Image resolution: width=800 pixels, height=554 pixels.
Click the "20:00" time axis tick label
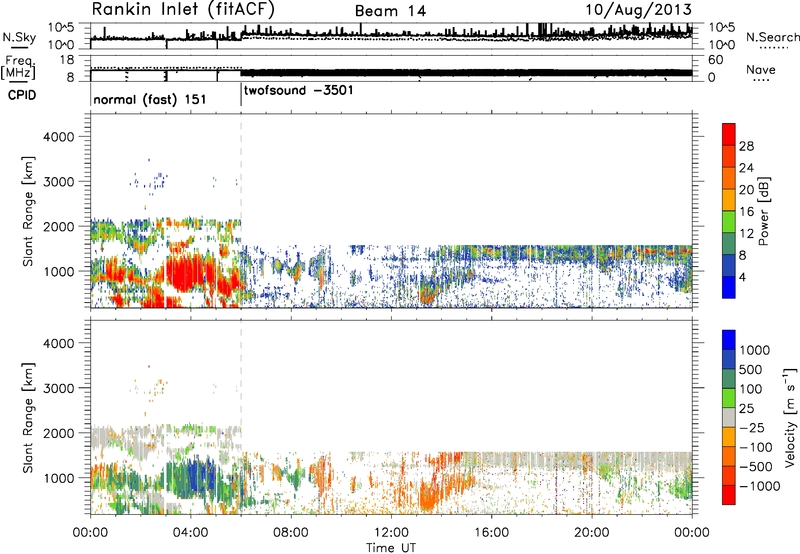[x=591, y=533]
